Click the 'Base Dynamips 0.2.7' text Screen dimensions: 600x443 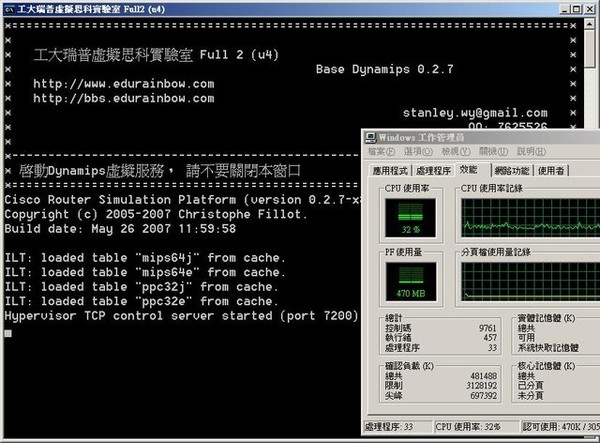(385, 69)
